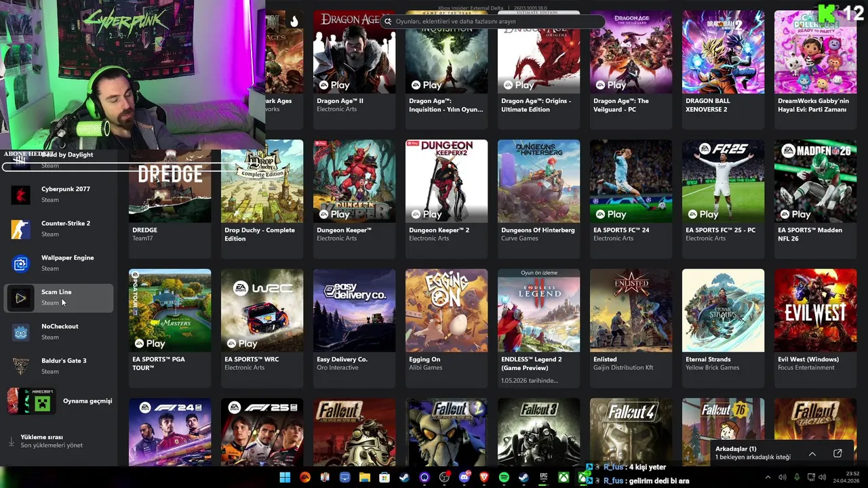The height and width of the screenshot is (488, 868).
Task: Expand the Arkadaşlar friends panel chevron
Action: 812,453
